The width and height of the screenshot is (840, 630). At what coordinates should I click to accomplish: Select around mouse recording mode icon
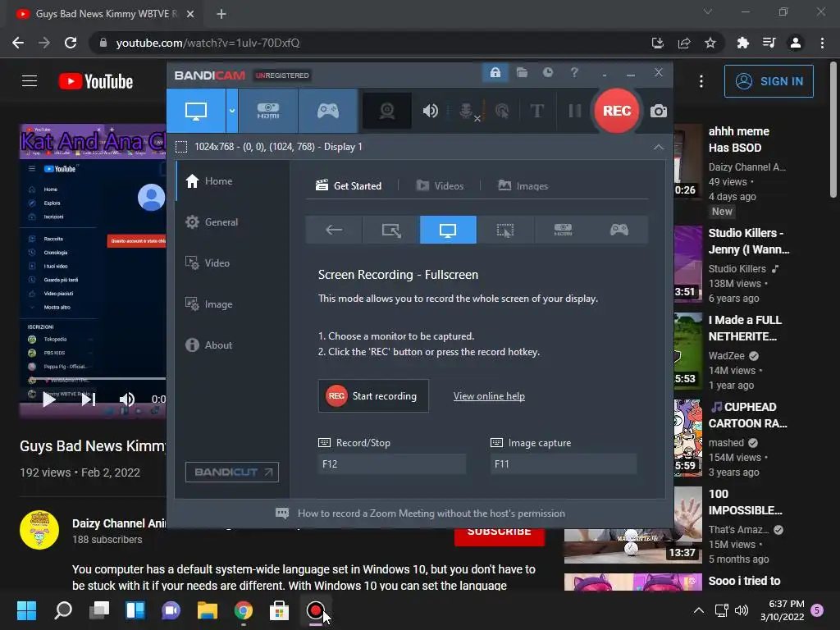[x=505, y=230]
